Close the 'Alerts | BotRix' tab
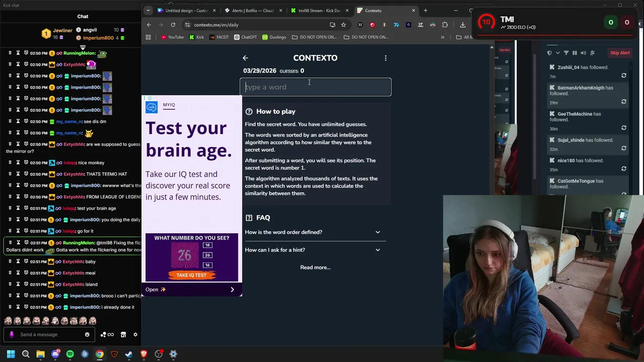This screenshot has height=362, width=644. [x=280, y=11]
